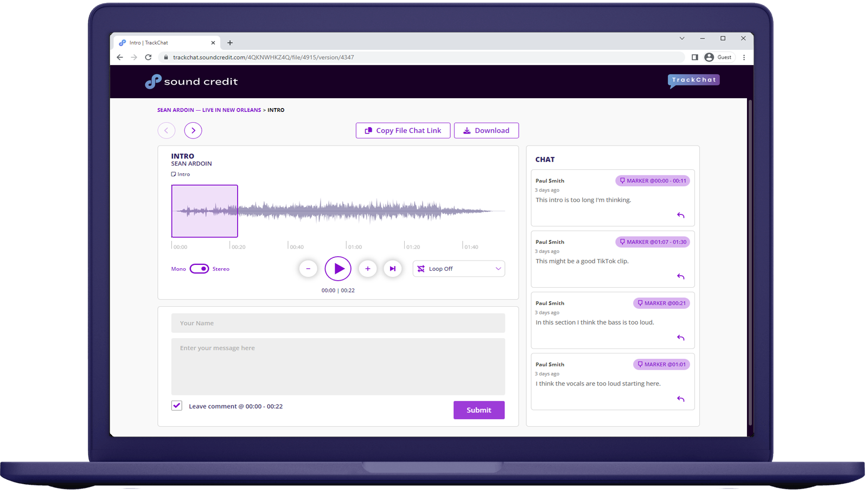The height and width of the screenshot is (494, 868).
Task: Uncheck the Leave comment checkbox
Action: coord(176,406)
